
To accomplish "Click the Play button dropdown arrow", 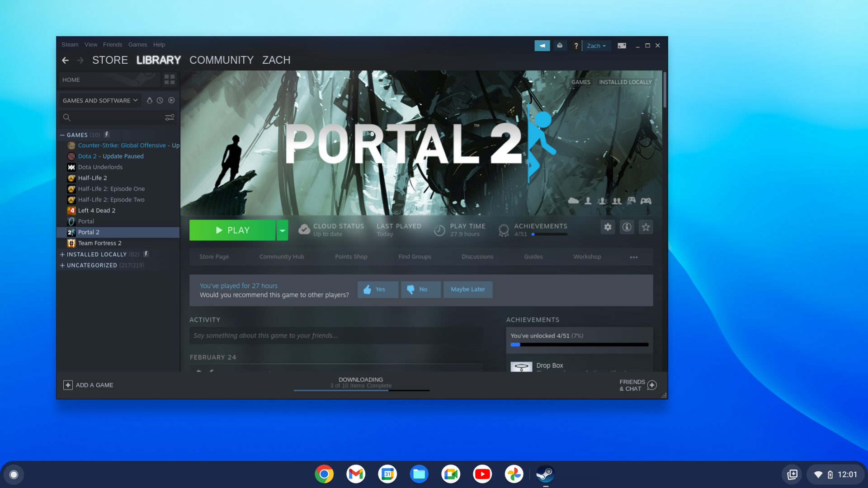I will 282,230.
